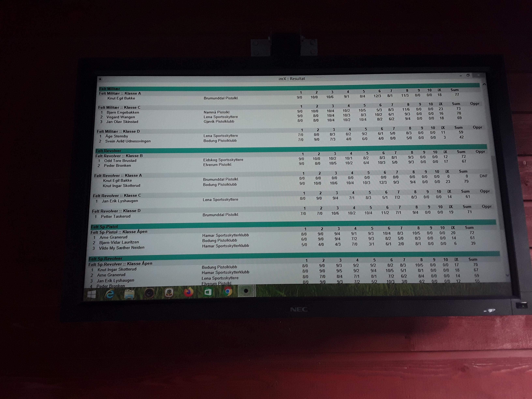
Task: Select the 'Felt Revolver :: Klasse A' heading
Action: [x=118, y=176]
